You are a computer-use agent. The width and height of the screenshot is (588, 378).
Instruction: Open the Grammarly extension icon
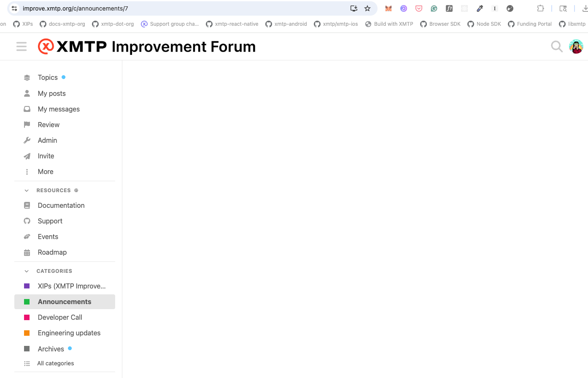[434, 8]
